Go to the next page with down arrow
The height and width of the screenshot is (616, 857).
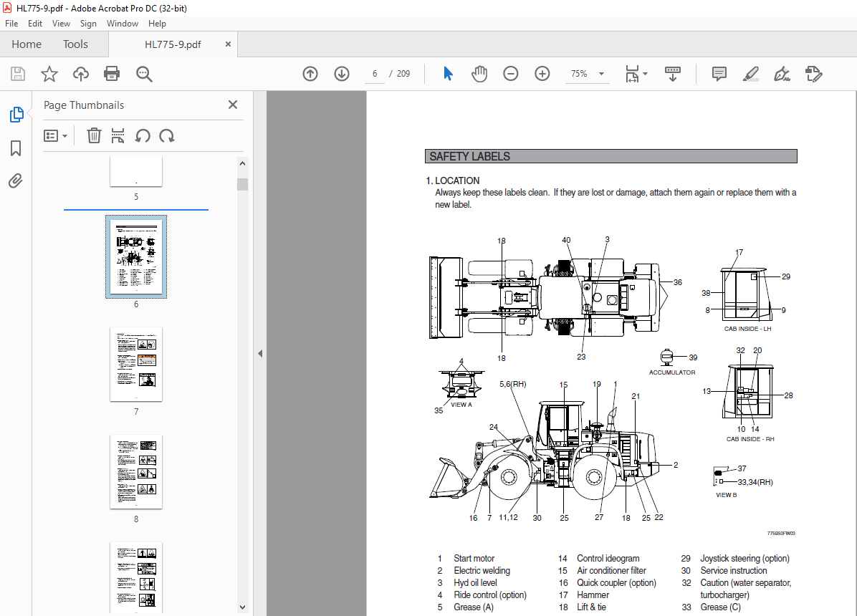[x=341, y=74]
